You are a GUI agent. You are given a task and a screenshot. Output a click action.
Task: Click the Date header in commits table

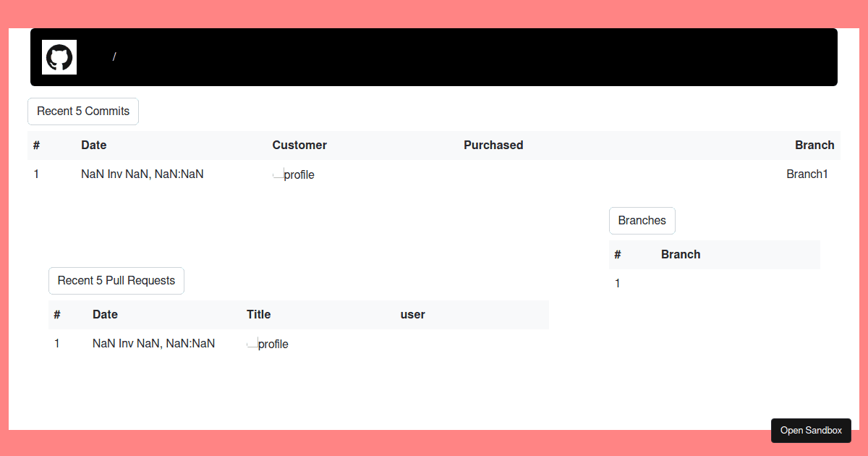[94, 145]
